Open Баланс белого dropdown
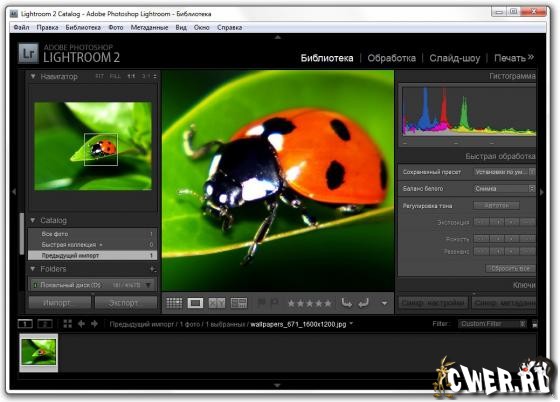The width and height of the screenshot is (560, 402). pyautogui.click(x=504, y=189)
